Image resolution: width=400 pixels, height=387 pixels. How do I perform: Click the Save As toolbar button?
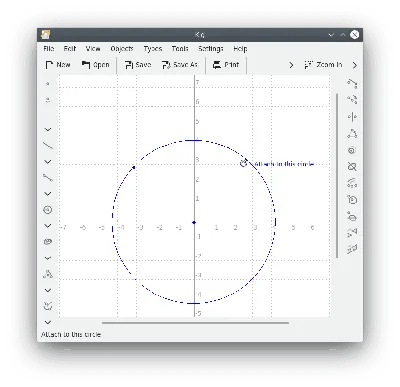point(179,65)
